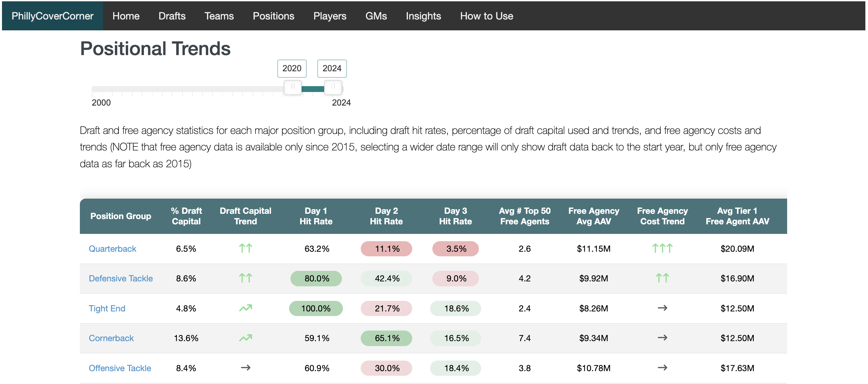Click Cornerback free agency cost flat arrow
The height and width of the screenshot is (384, 868).
click(662, 338)
